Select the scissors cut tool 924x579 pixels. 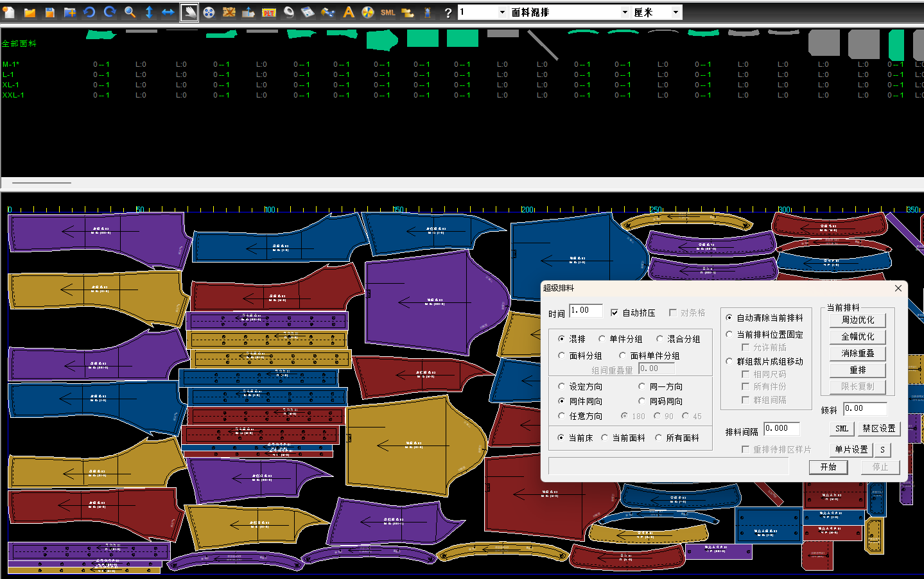pyautogui.click(x=328, y=12)
